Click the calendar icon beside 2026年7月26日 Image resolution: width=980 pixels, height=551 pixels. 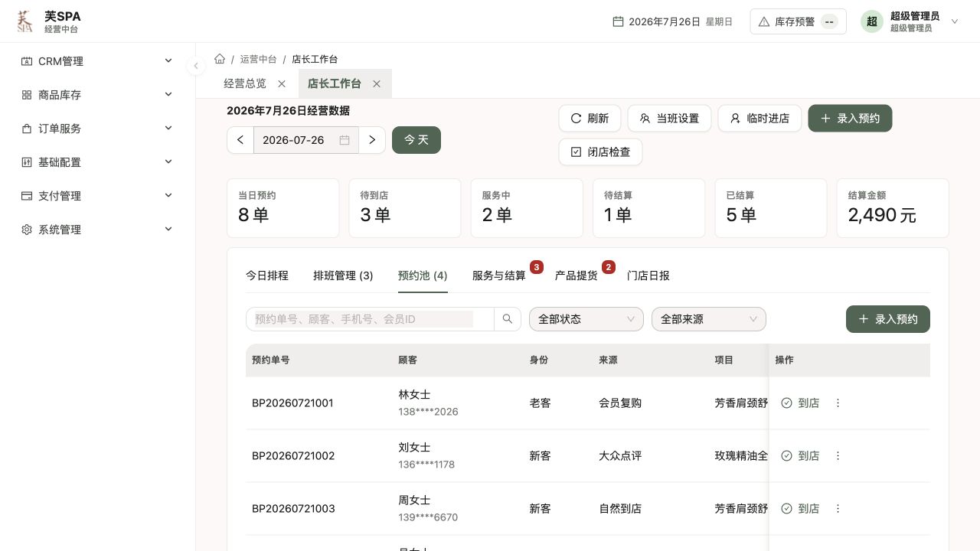click(618, 21)
